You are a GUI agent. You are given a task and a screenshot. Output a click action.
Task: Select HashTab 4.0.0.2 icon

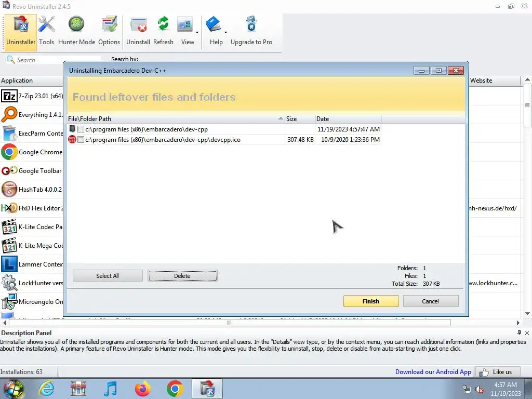(x=9, y=189)
